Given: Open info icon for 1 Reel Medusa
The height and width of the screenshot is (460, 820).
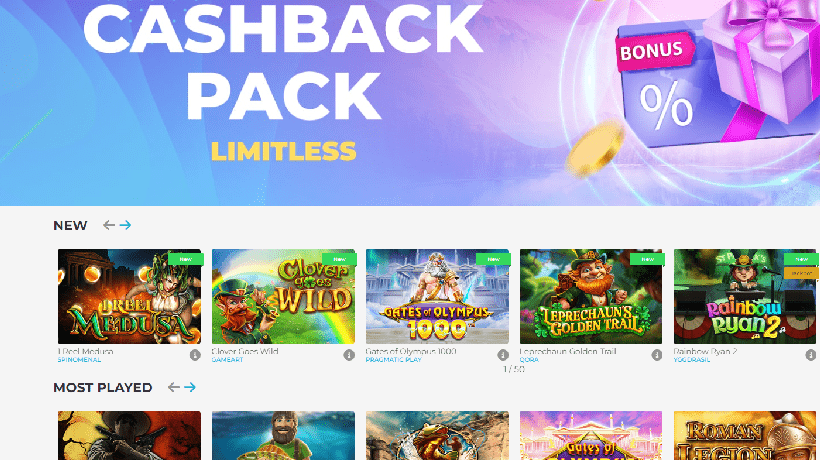Looking at the screenshot, I should click(x=195, y=355).
